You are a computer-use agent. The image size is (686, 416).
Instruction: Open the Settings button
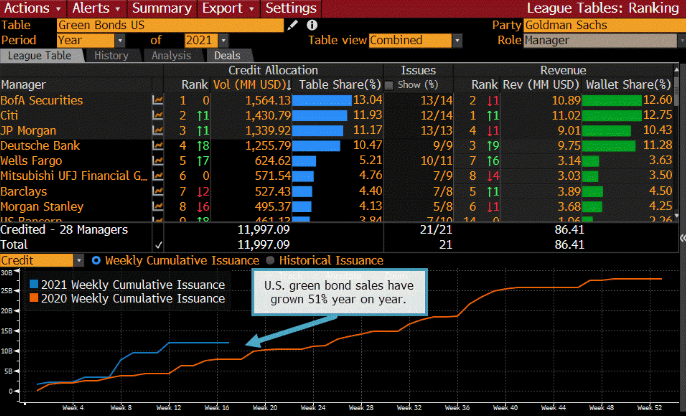click(290, 8)
